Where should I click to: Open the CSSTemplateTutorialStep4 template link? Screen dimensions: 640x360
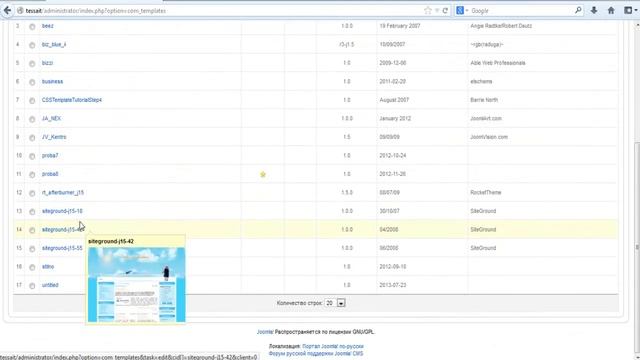point(71,100)
